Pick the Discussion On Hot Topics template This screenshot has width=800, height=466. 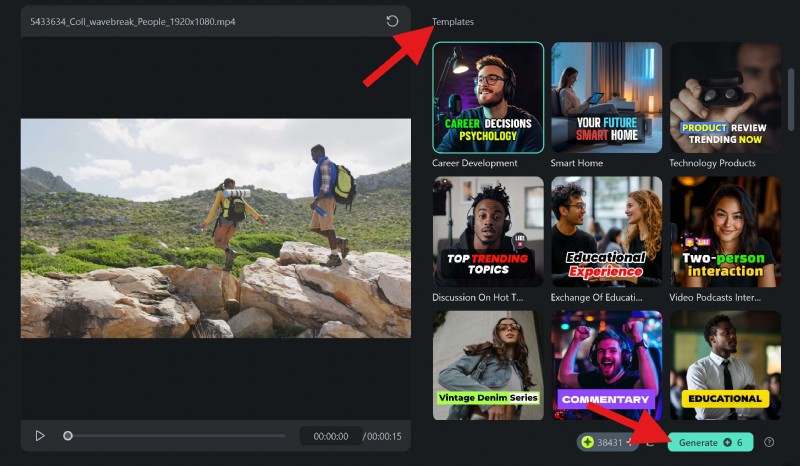pos(488,232)
